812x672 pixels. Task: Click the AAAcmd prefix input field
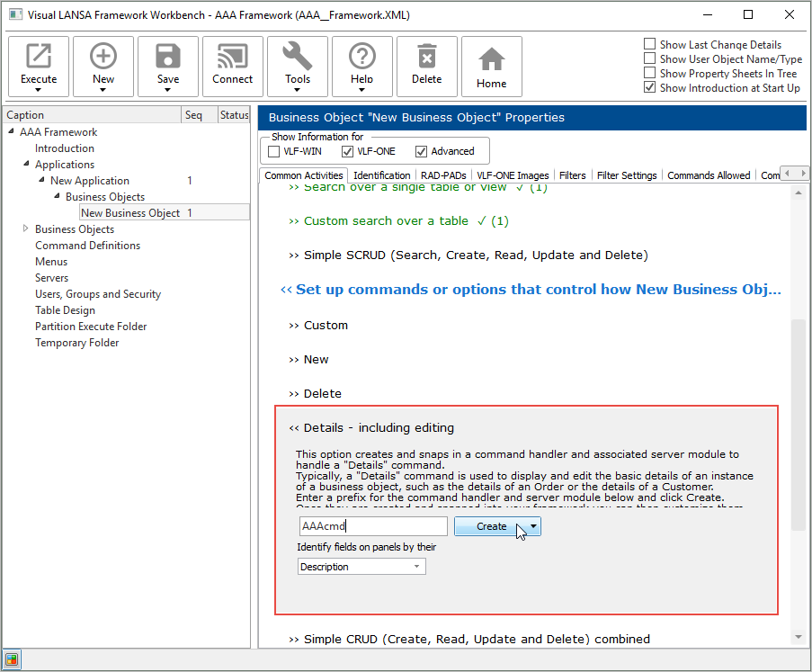click(x=373, y=526)
